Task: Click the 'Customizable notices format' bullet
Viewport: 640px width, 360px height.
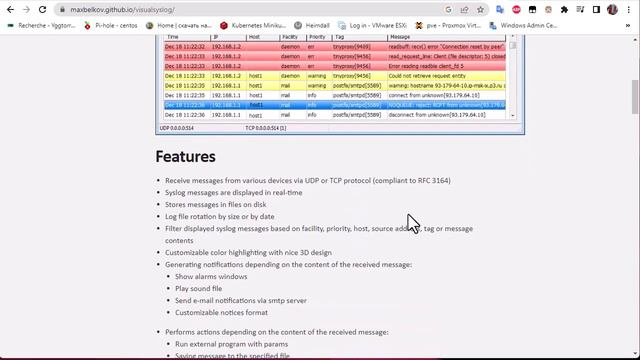Action: click(221, 313)
